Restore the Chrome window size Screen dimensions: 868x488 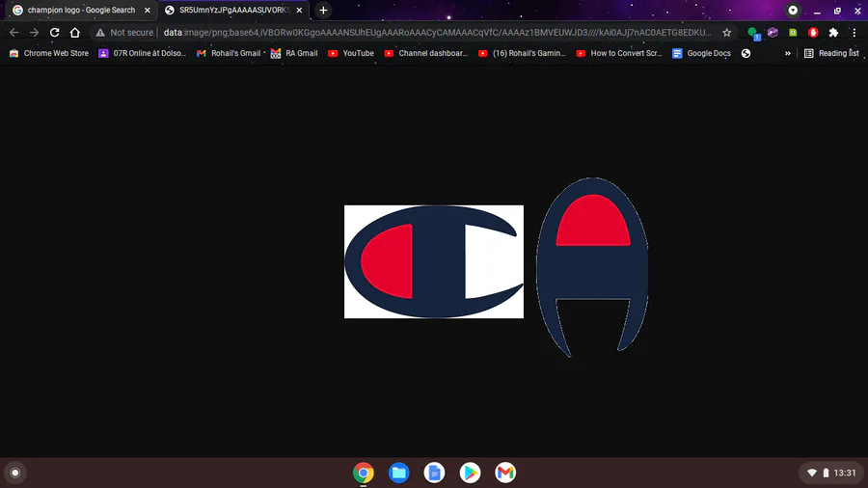837,11
